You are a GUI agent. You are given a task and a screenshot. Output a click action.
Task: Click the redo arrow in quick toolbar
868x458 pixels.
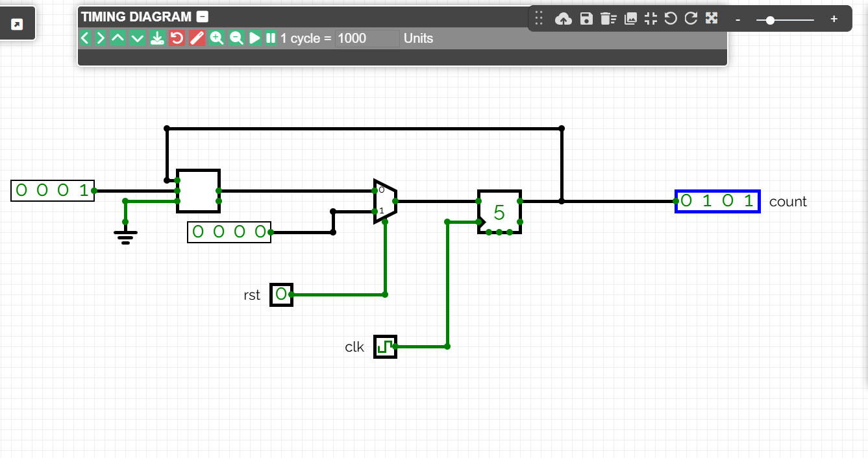(x=691, y=19)
